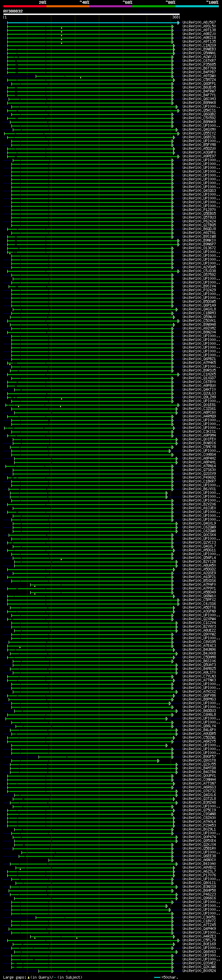Select the UniRef100_Q6GQB2 label
Screen dimensions: 222x980
199,114
